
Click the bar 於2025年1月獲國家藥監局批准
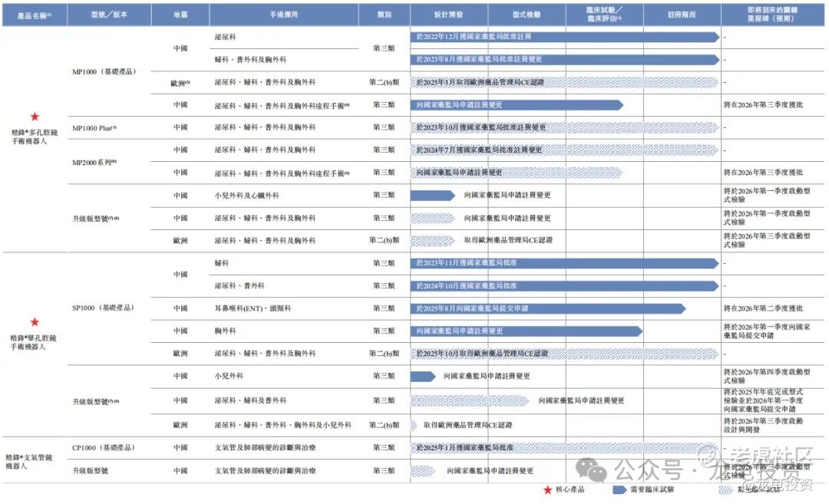565,448
